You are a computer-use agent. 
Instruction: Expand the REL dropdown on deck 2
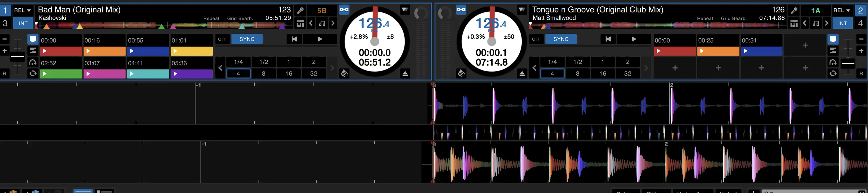(x=841, y=10)
